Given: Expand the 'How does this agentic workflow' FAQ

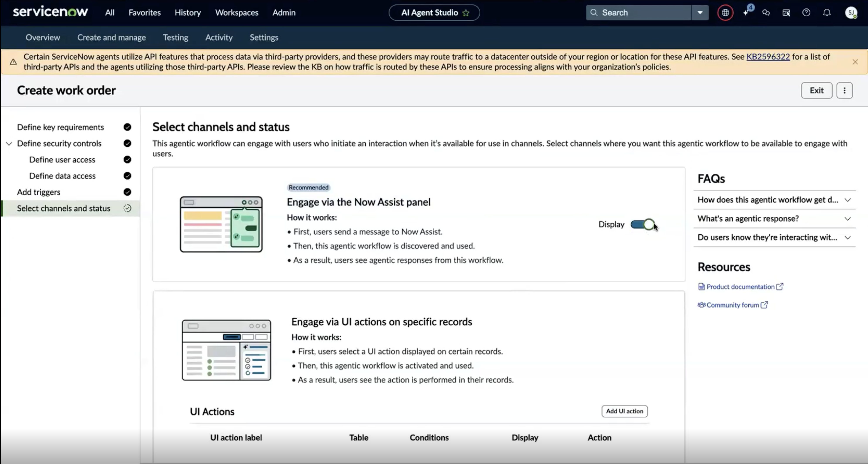Looking at the screenshot, I should (x=774, y=200).
